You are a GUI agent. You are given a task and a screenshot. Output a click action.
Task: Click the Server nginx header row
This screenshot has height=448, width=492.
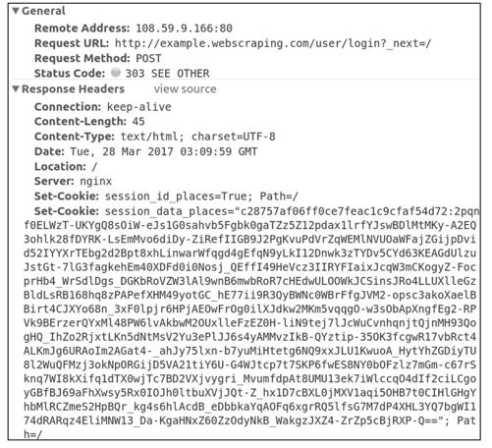[73, 182]
